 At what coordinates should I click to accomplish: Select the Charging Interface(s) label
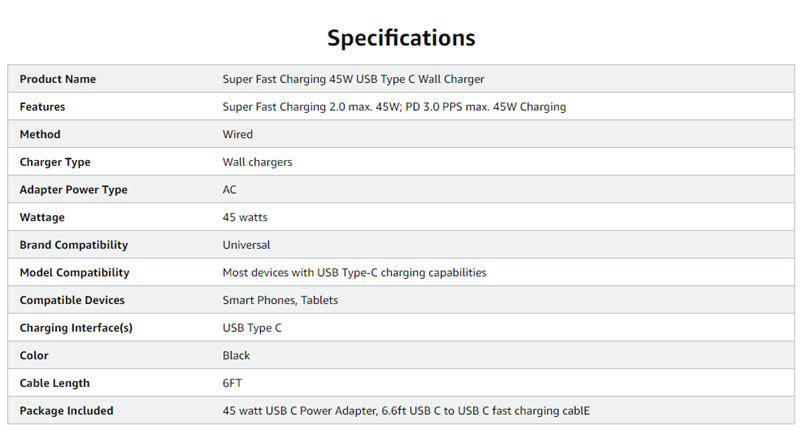pos(76,327)
